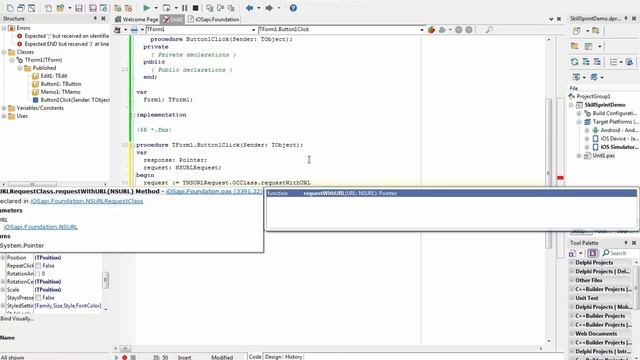Click the blue Back navigation arrow
Viewport: 640px width, 360px height.
point(249,8)
